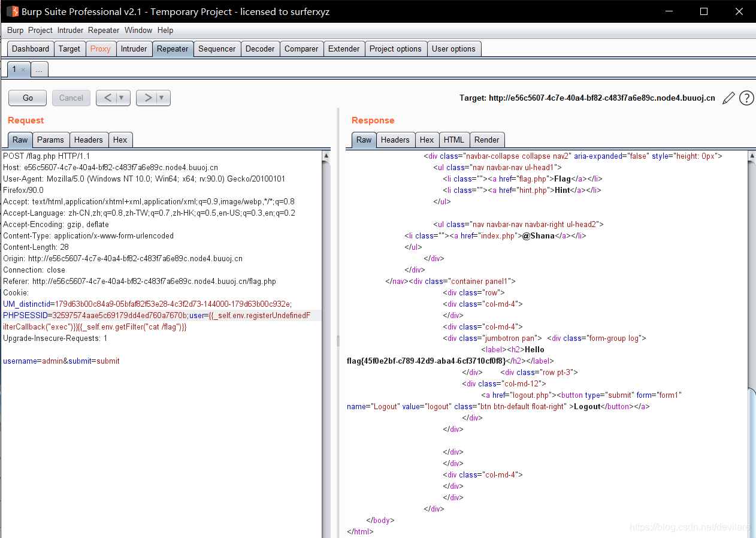Screen dimensions: 756x538
Task: Open the User options tab
Action: tap(453, 49)
